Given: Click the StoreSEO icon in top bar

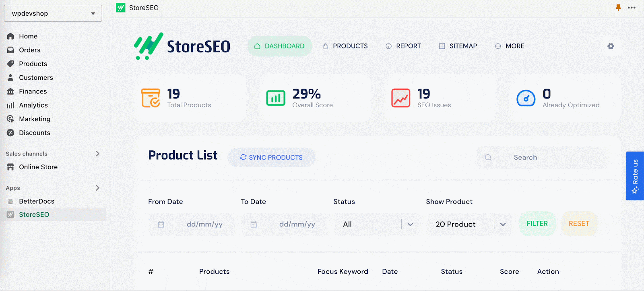Looking at the screenshot, I should 121,8.
